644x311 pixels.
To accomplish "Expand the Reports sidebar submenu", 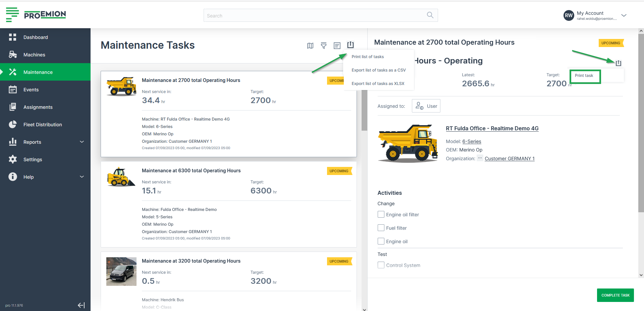I will pyautogui.click(x=82, y=142).
